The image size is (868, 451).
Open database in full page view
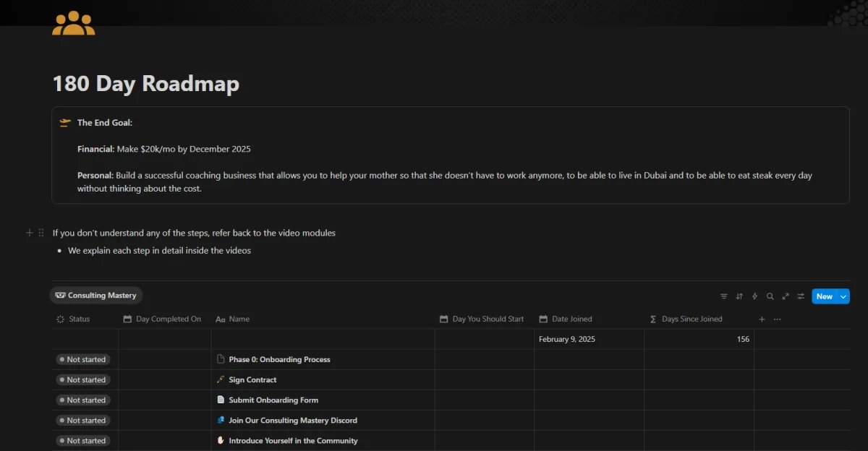786,296
